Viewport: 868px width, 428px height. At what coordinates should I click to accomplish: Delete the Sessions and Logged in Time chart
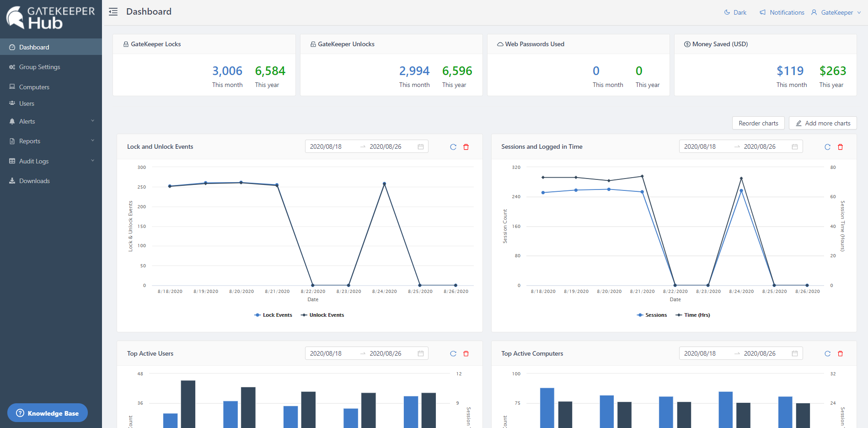840,147
